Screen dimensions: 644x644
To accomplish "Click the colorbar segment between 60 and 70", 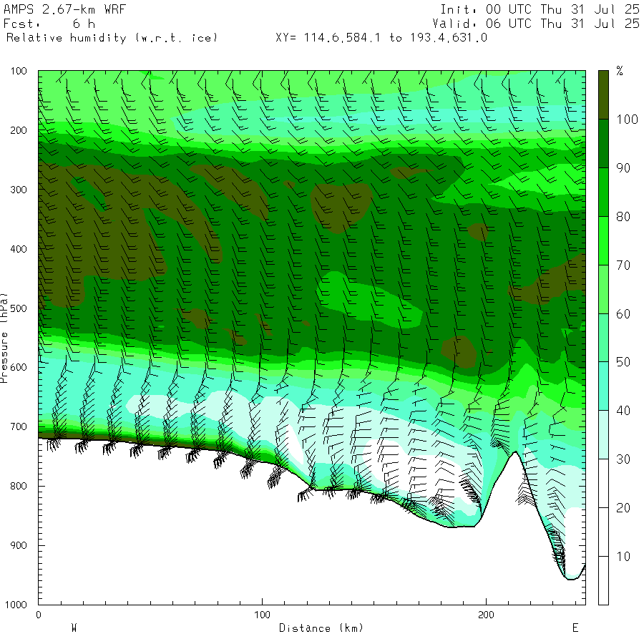I will 603,289.
